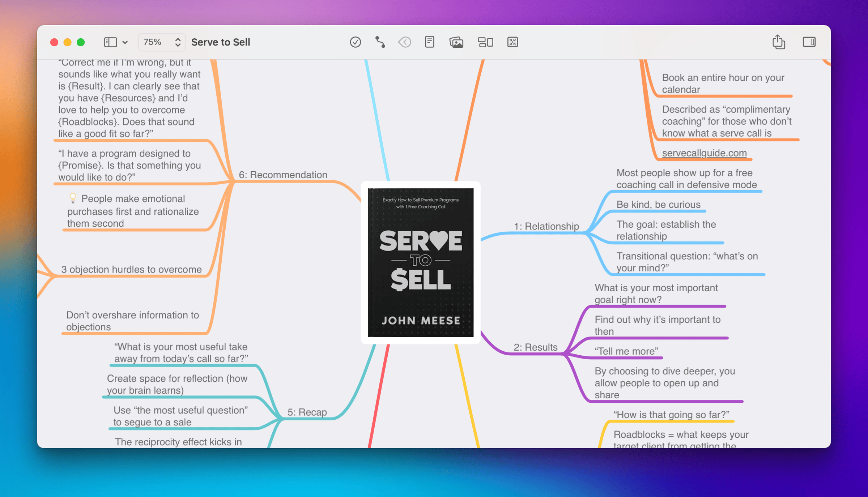Select 'The reciprocity effect kicks in' node
The width and height of the screenshot is (868, 497).
click(178, 442)
